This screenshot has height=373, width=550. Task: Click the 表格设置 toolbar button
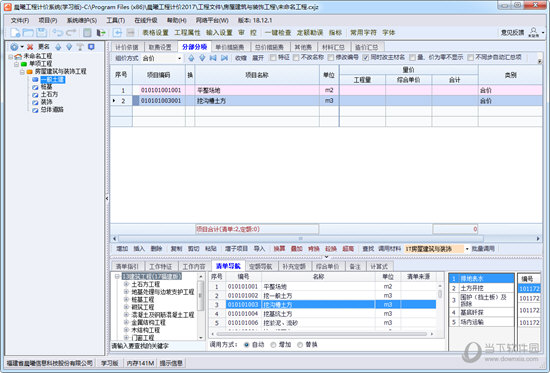[155, 33]
